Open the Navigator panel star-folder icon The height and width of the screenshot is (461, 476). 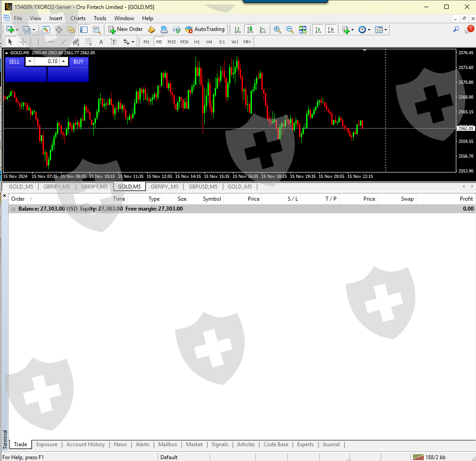pyautogui.click(x=71, y=30)
